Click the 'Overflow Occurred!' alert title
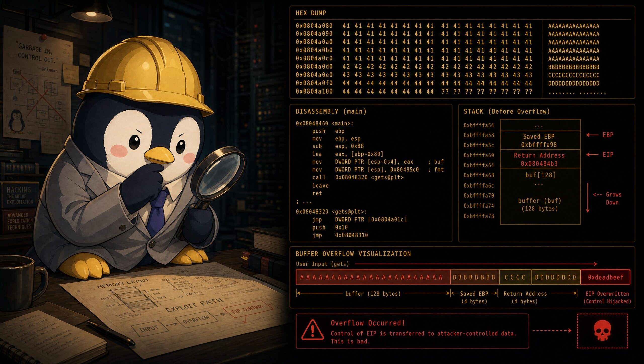 [x=368, y=323]
